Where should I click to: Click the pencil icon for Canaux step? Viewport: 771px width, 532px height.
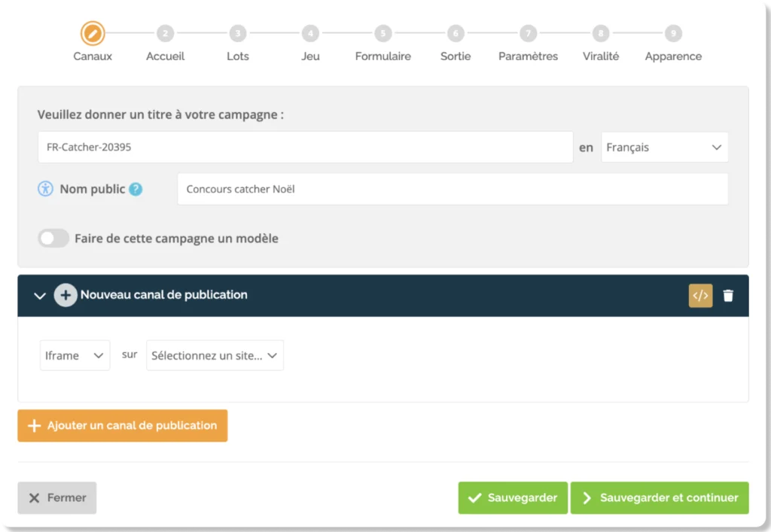pos(93,33)
